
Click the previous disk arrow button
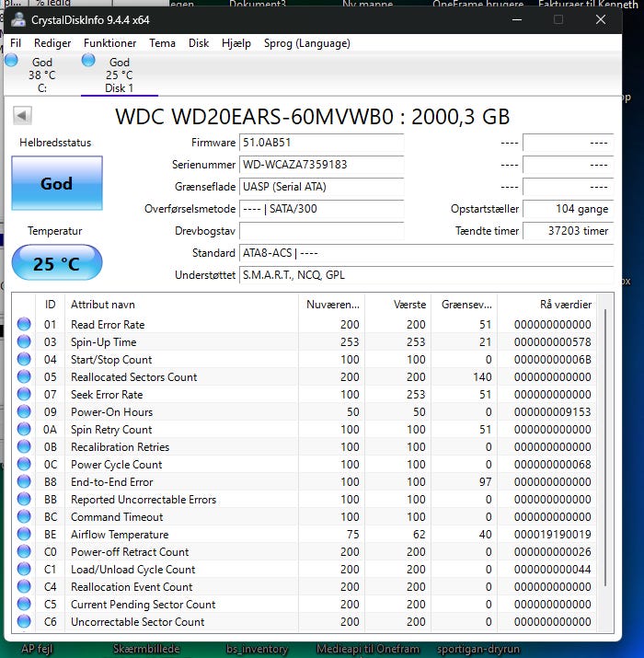[22, 115]
